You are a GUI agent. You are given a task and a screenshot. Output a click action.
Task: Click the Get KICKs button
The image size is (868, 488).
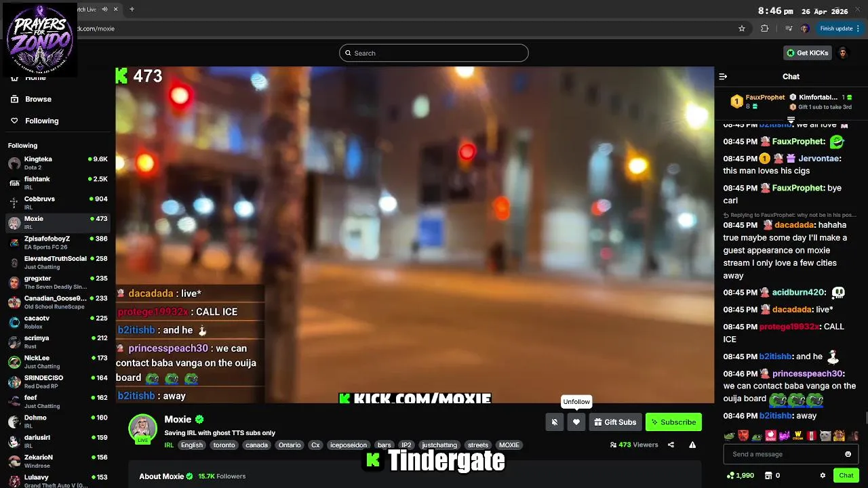pyautogui.click(x=807, y=53)
